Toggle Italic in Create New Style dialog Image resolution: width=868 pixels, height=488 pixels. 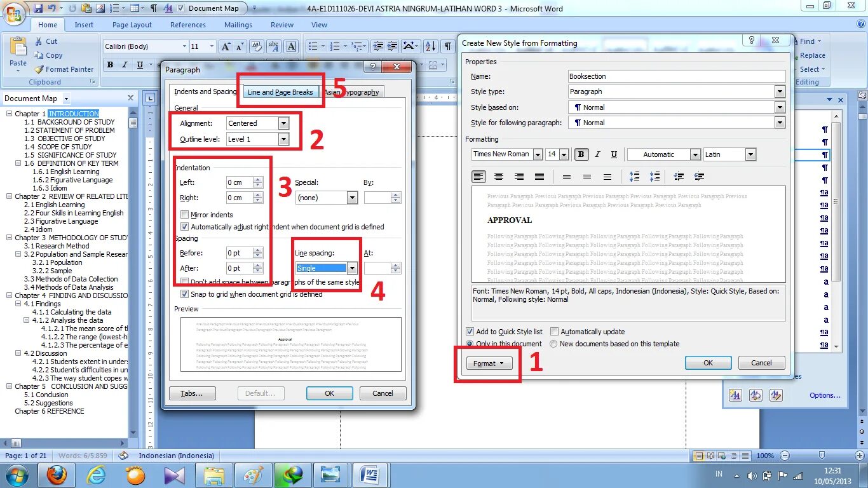(x=597, y=154)
